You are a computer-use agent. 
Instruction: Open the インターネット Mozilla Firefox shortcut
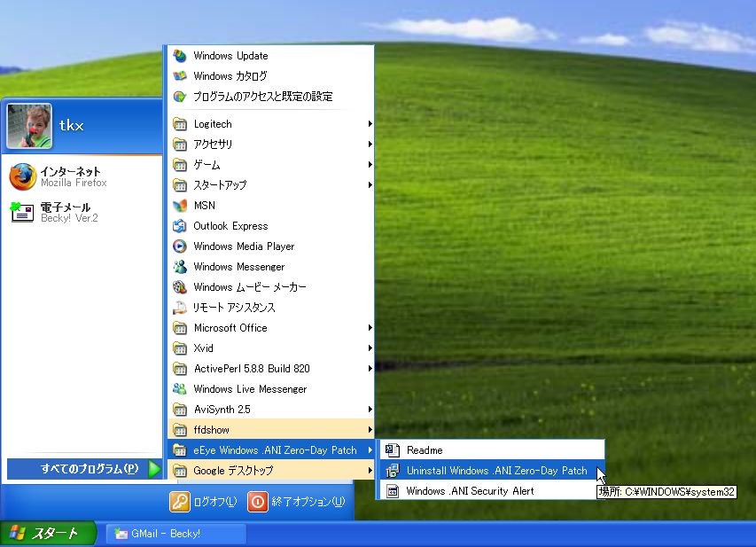82,176
